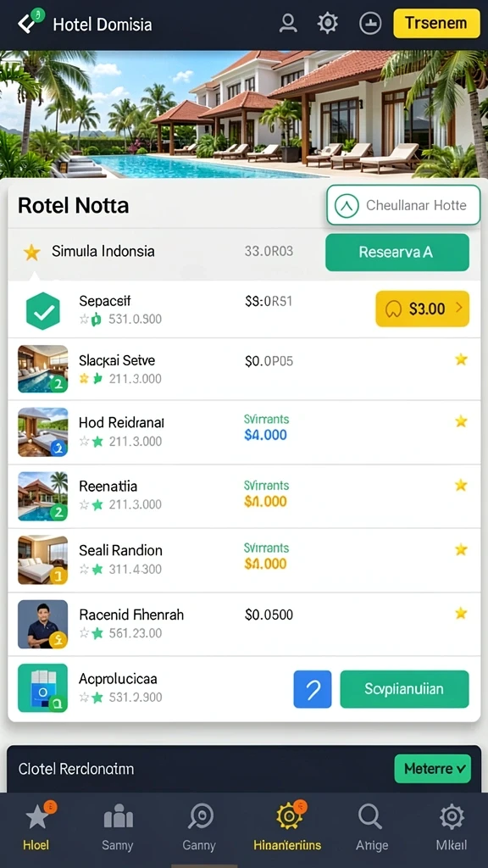
Task: Tap the Hotel Domisia logo icon
Action: [x=29, y=21]
